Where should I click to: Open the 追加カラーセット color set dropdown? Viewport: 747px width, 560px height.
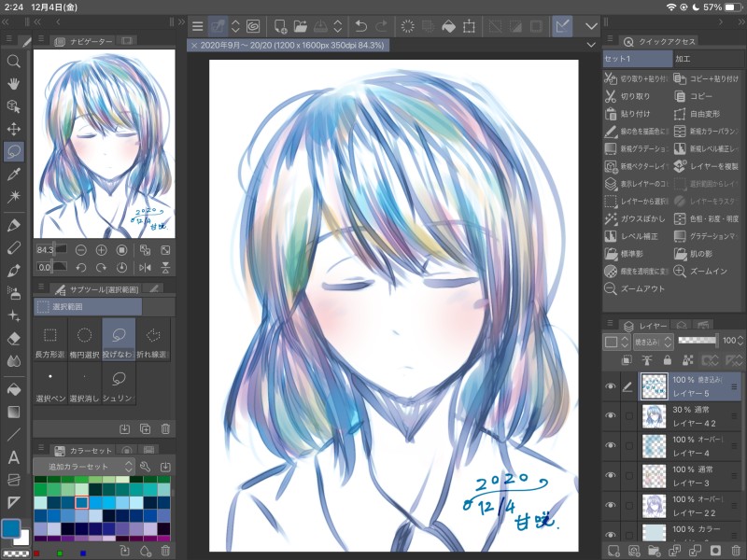click(x=83, y=467)
